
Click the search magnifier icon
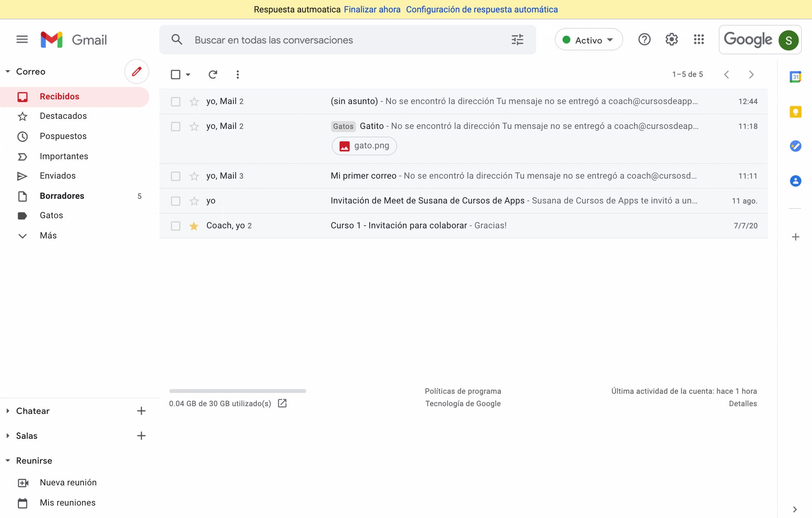[177, 40]
